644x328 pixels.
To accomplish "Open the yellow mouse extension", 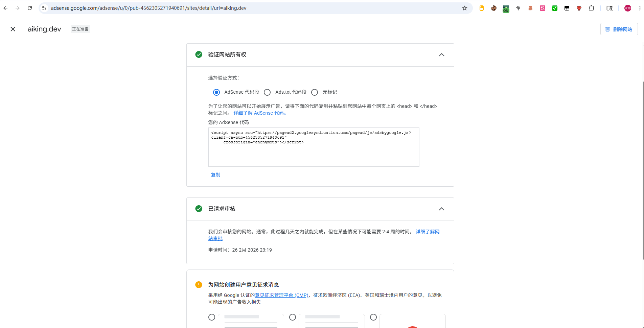I will click(x=482, y=8).
